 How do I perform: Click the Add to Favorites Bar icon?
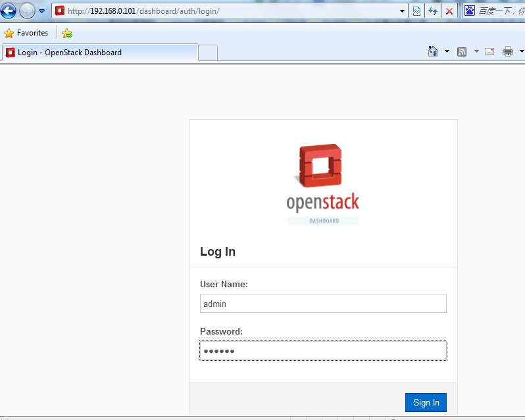67,33
